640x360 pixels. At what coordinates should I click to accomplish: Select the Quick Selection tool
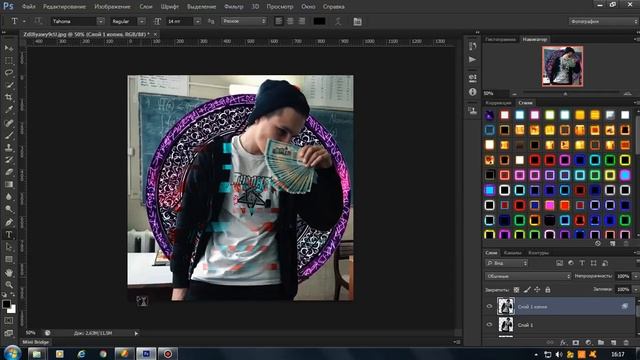pyautogui.click(x=9, y=85)
